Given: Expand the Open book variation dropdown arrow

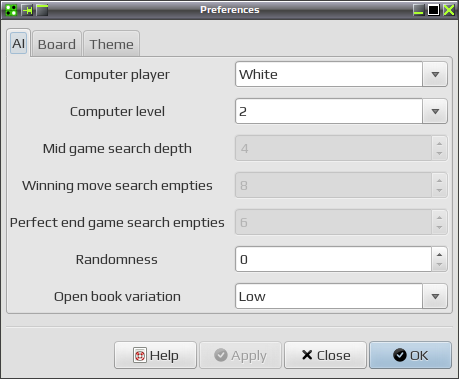Looking at the screenshot, I should coord(435,296).
